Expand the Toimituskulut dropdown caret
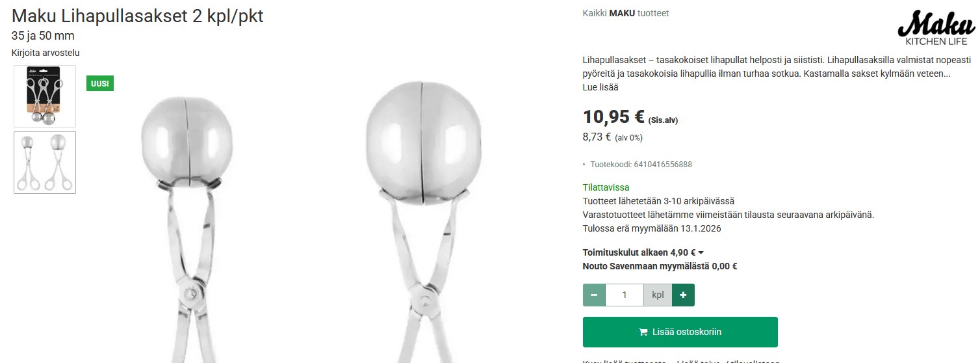 701,253
